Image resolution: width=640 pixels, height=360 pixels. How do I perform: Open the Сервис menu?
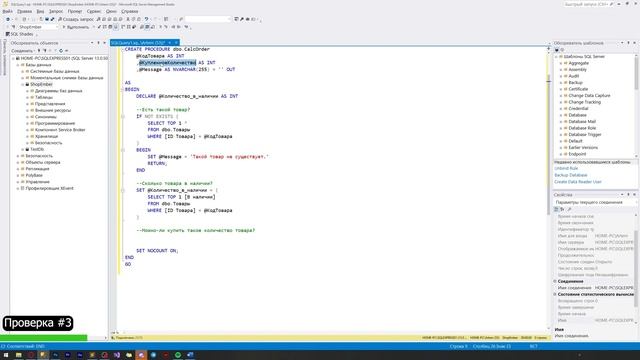(x=94, y=11)
